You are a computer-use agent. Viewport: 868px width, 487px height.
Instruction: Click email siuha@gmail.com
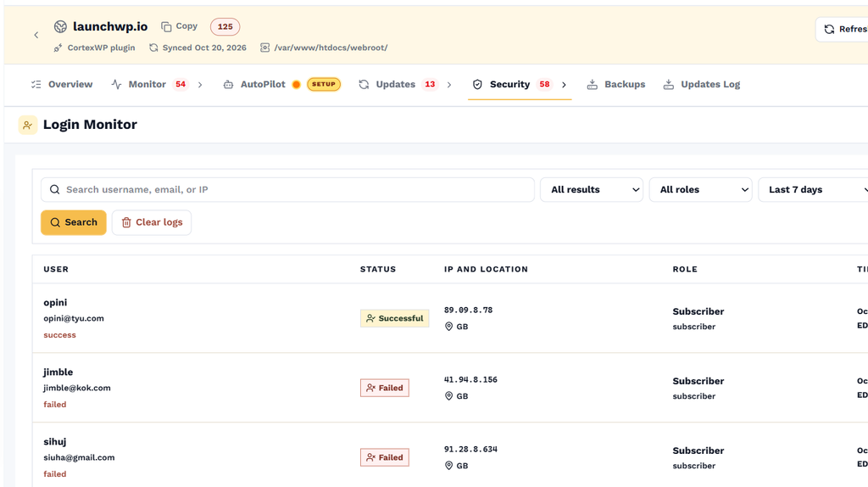click(x=79, y=457)
